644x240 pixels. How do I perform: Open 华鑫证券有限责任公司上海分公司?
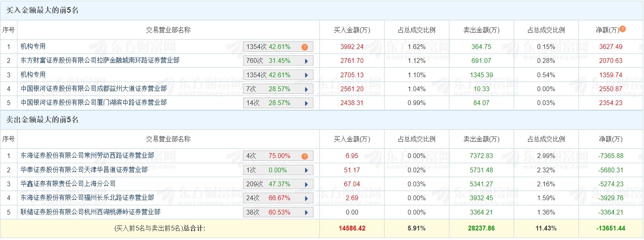(68, 183)
